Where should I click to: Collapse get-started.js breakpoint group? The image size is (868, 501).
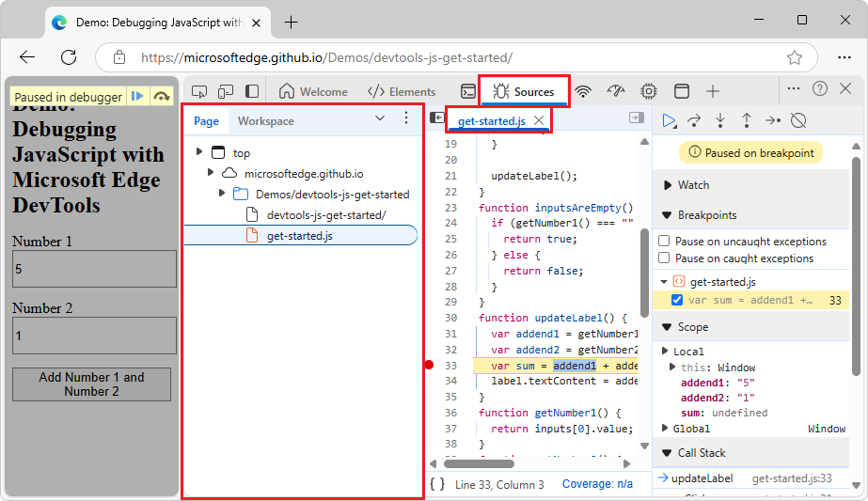[664, 282]
